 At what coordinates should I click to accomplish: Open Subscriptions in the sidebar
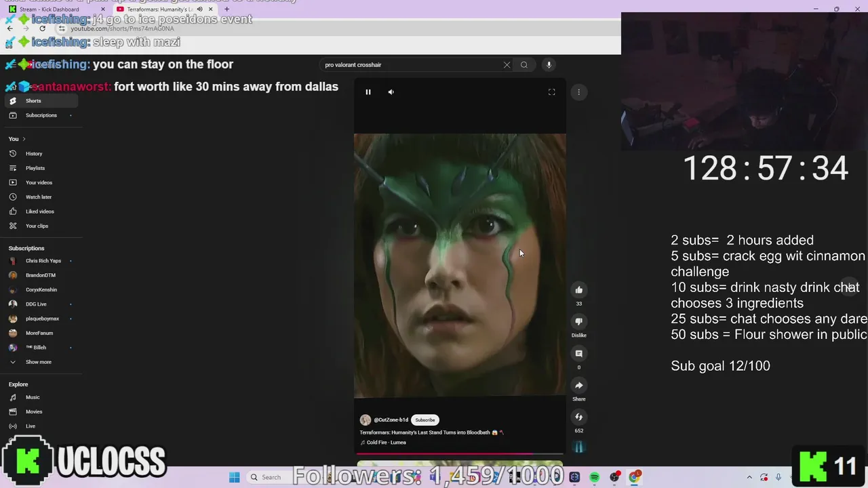coord(41,115)
